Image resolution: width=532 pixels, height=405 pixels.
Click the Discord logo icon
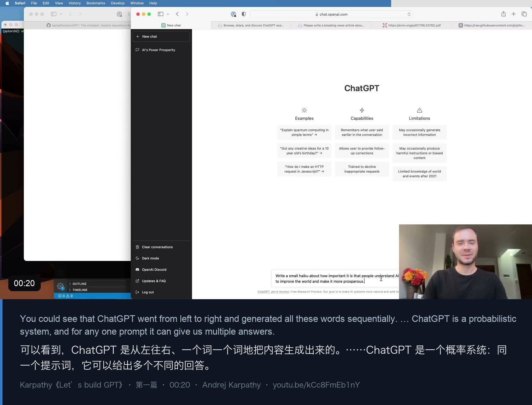137,270
